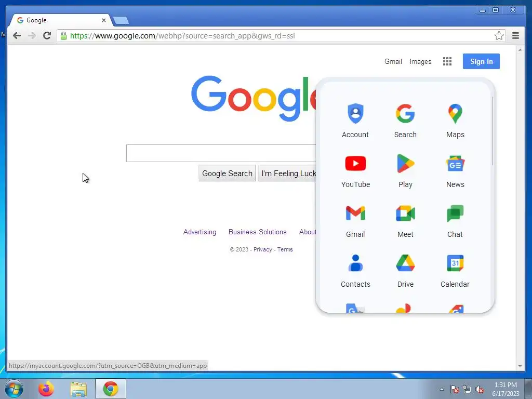The image size is (532, 399).
Task: Click the page scrollbar up arrow
Action: click(x=520, y=50)
